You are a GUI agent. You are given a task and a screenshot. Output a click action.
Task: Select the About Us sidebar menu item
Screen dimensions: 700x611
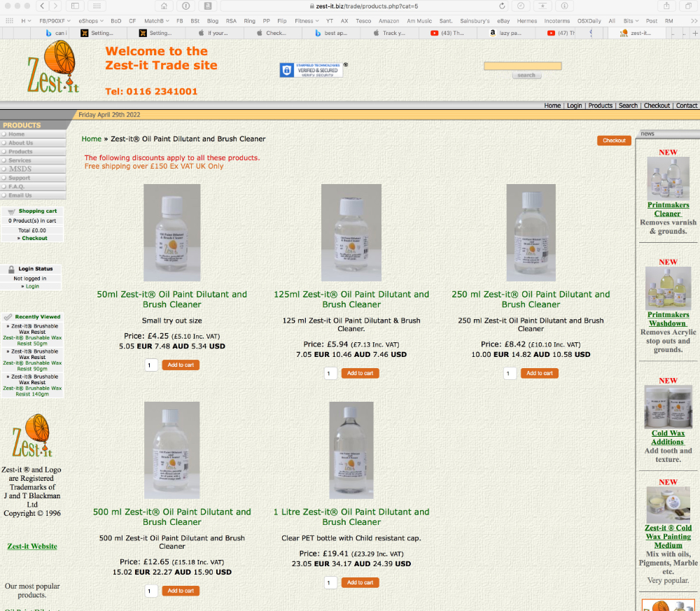click(20, 143)
